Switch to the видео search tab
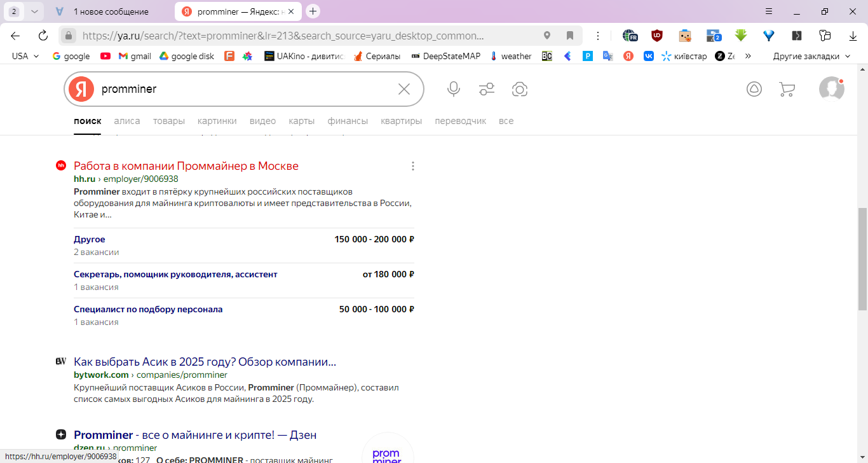868x463 pixels. tap(262, 121)
